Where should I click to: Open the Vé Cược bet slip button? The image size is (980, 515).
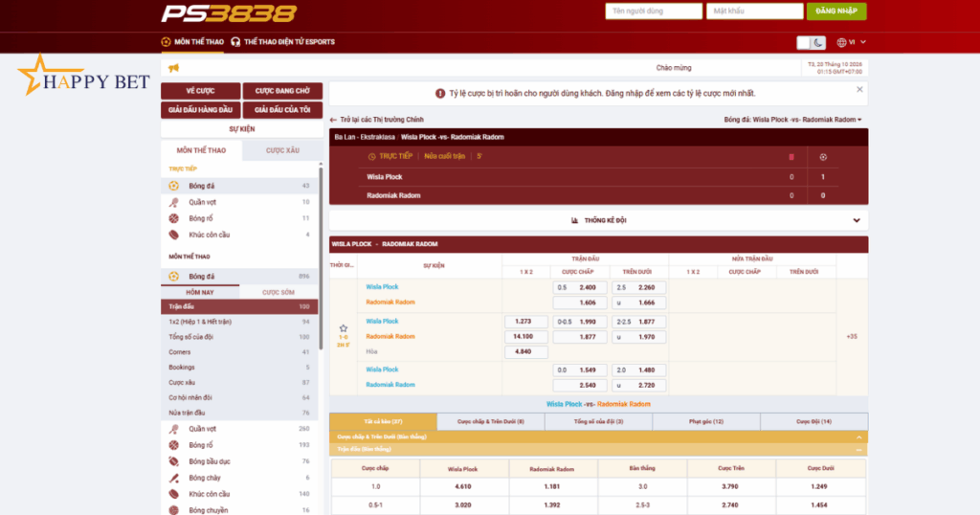point(201,91)
